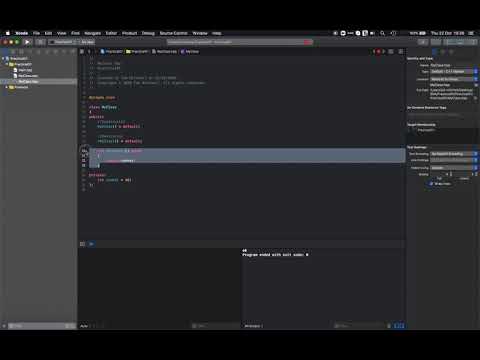This screenshot has width=480, height=360.
Task: Open the Editor menu
Action: [111, 33]
